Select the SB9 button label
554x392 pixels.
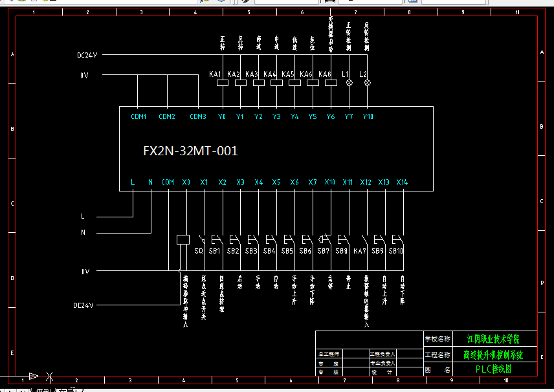pos(377,251)
